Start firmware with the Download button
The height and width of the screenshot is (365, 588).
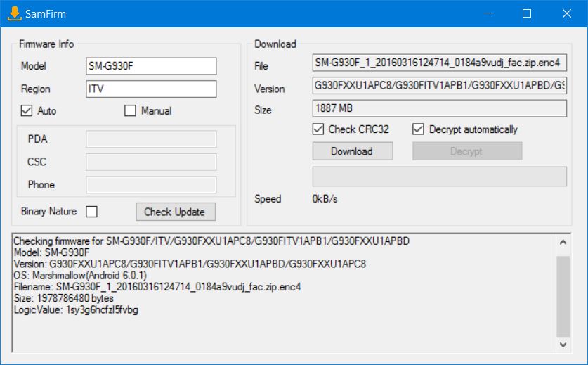pos(352,151)
